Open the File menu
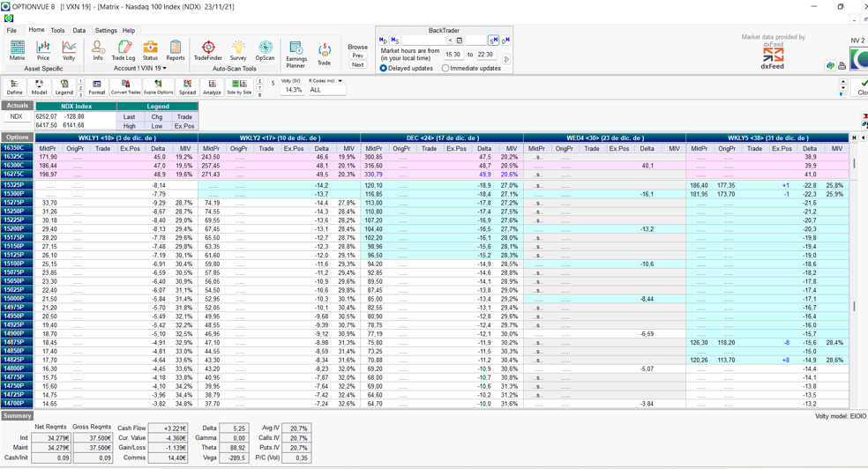 click(11, 31)
